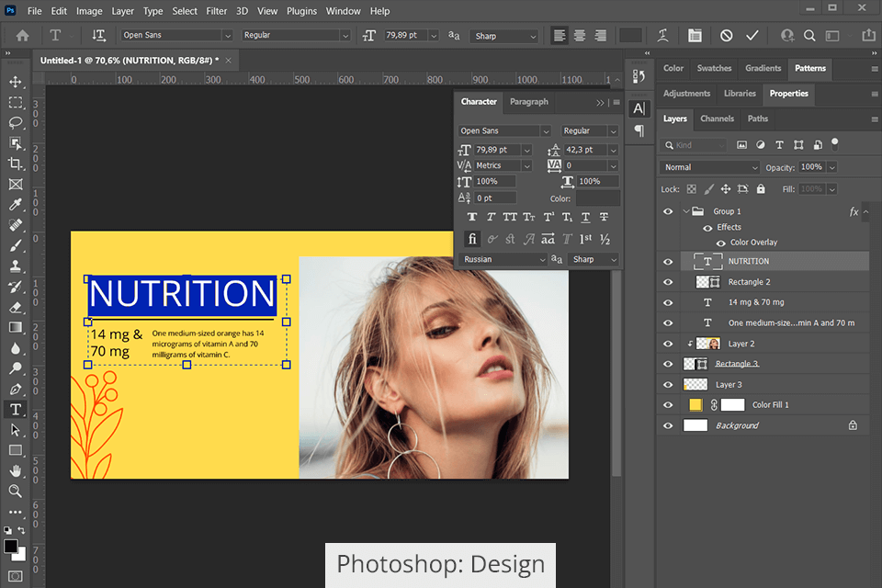Toggle Character and Paragraph panels icon
The width and height of the screenshot is (882, 588).
695,36
